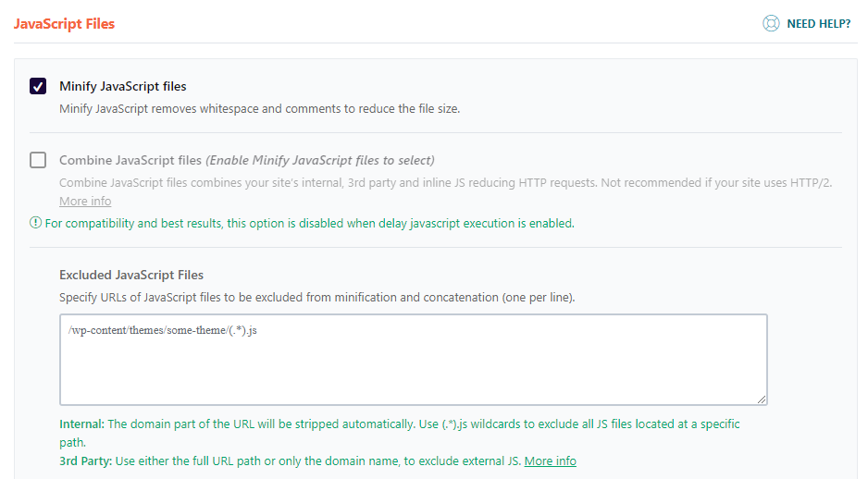Tick the Combine JavaScript files checkbox
868x479 pixels.
38,160
